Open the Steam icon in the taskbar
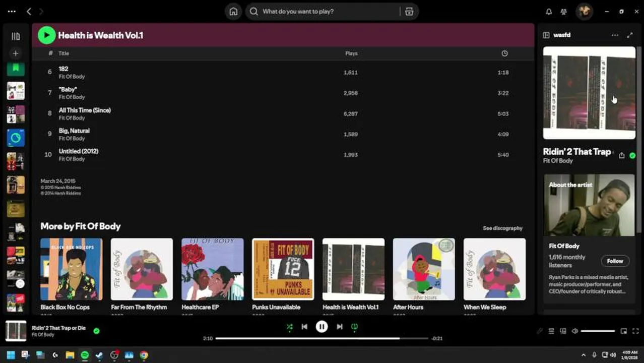Screen dimensions: 644x363 (99, 355)
